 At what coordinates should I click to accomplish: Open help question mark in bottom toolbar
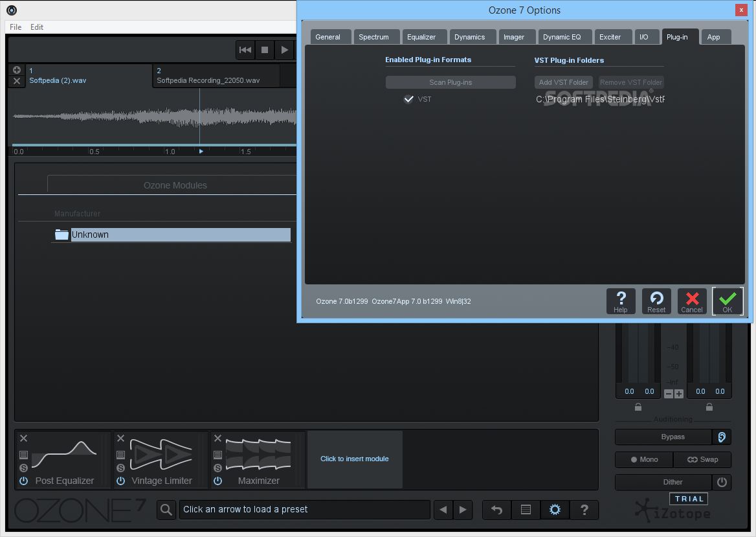point(584,510)
